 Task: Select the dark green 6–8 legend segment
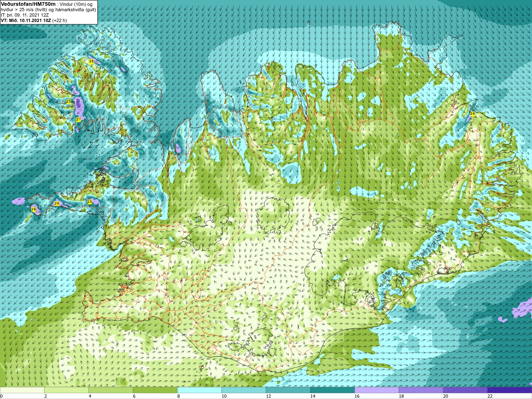[x=155, y=390]
